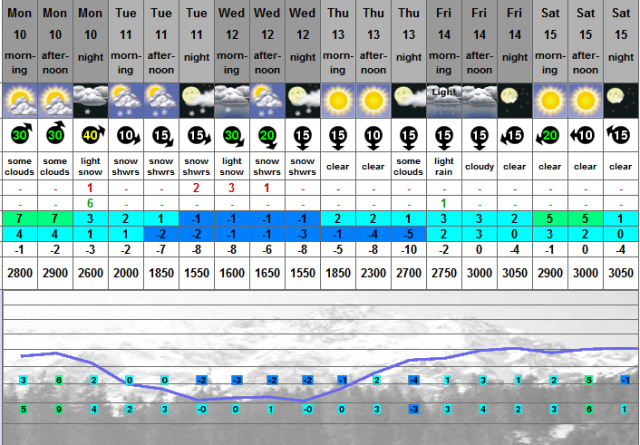
Task: Click 'some clouds' summary under Thursday night
Action: tap(409, 167)
